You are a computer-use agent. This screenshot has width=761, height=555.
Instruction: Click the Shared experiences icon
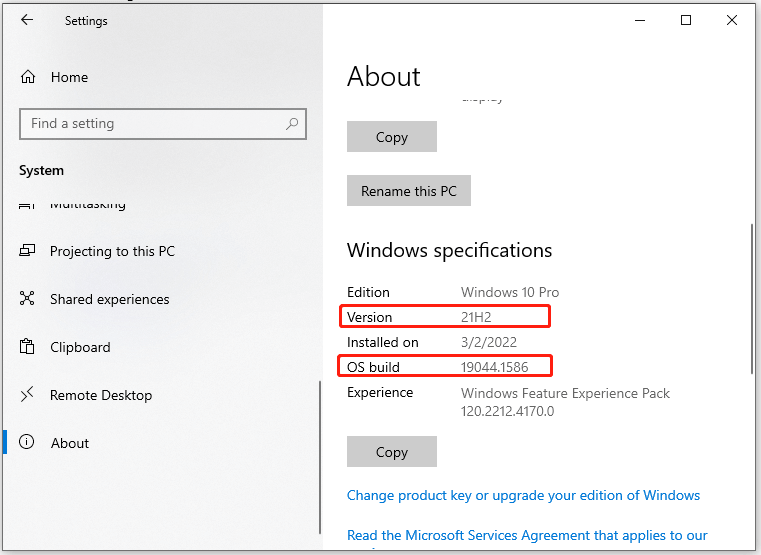(27, 298)
